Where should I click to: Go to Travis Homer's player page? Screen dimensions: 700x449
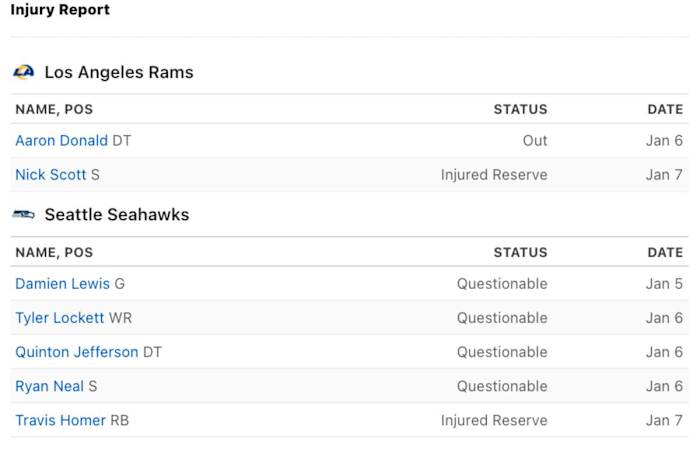click(60, 420)
